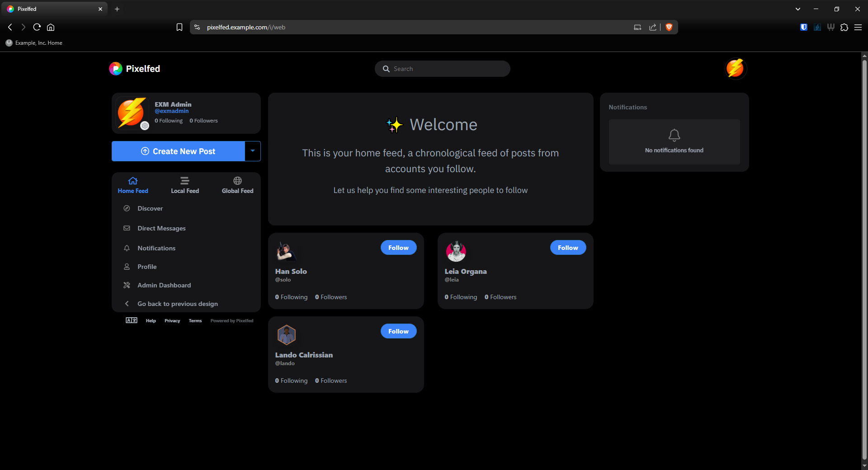
Task: Open the language selector icon in footer
Action: point(131,320)
